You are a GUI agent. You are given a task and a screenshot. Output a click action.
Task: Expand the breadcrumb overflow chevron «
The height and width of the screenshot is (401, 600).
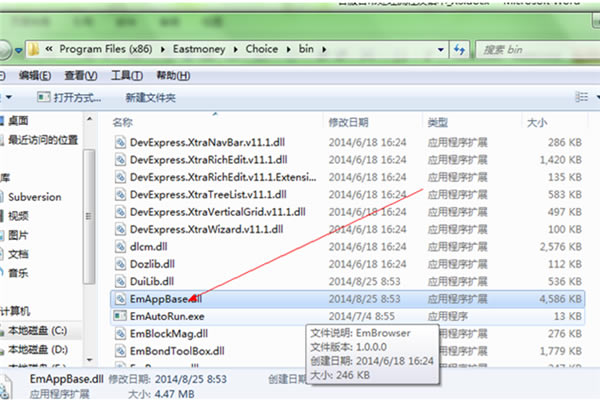pos(49,49)
